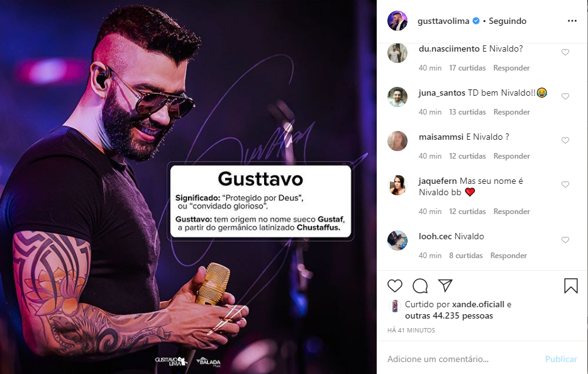This screenshot has height=374, width=588.
Task: Save the post with the bookmark icon
Action: click(571, 286)
